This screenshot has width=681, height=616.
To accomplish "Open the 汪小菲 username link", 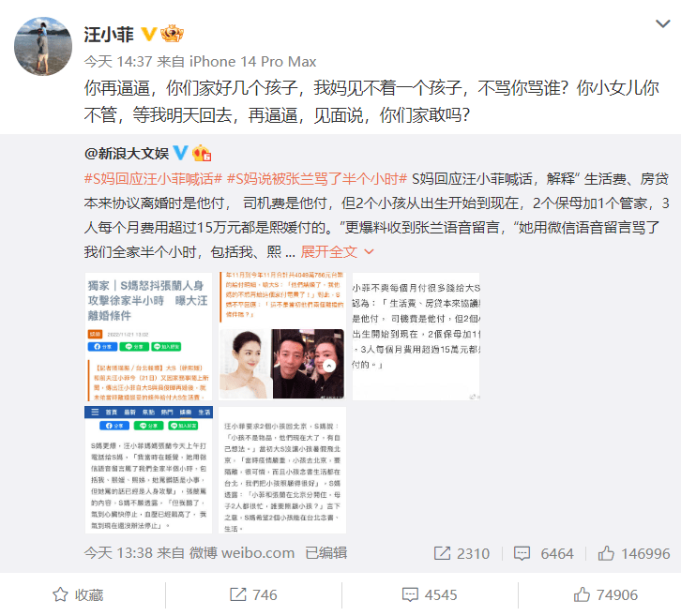I will click(109, 35).
